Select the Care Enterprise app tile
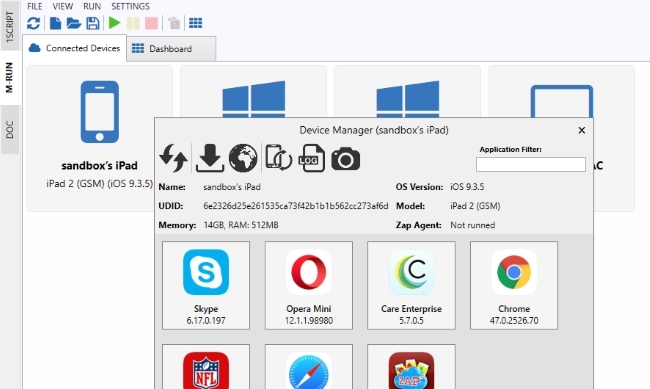This screenshot has height=389, width=650. click(x=411, y=285)
